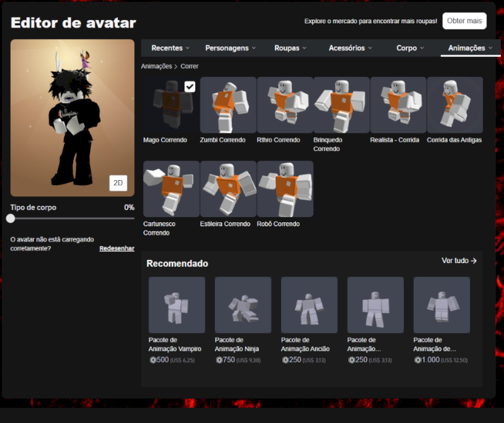The image size is (504, 423).
Task: Click the Obter mais button
Action: (464, 21)
